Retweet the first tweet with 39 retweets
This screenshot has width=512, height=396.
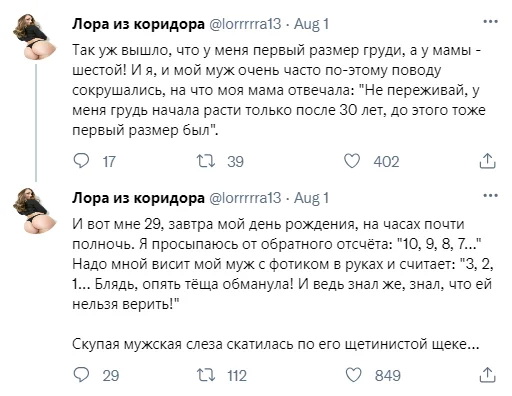pyautogui.click(x=206, y=161)
